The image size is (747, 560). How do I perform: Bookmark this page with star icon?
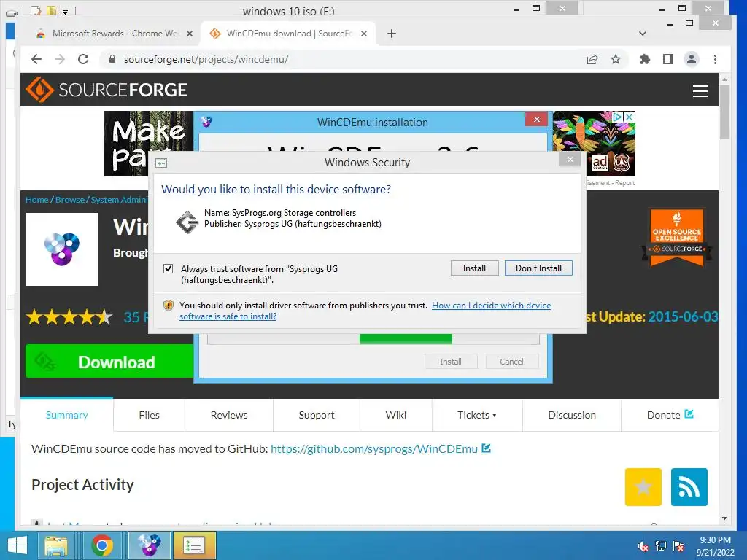tap(616, 59)
